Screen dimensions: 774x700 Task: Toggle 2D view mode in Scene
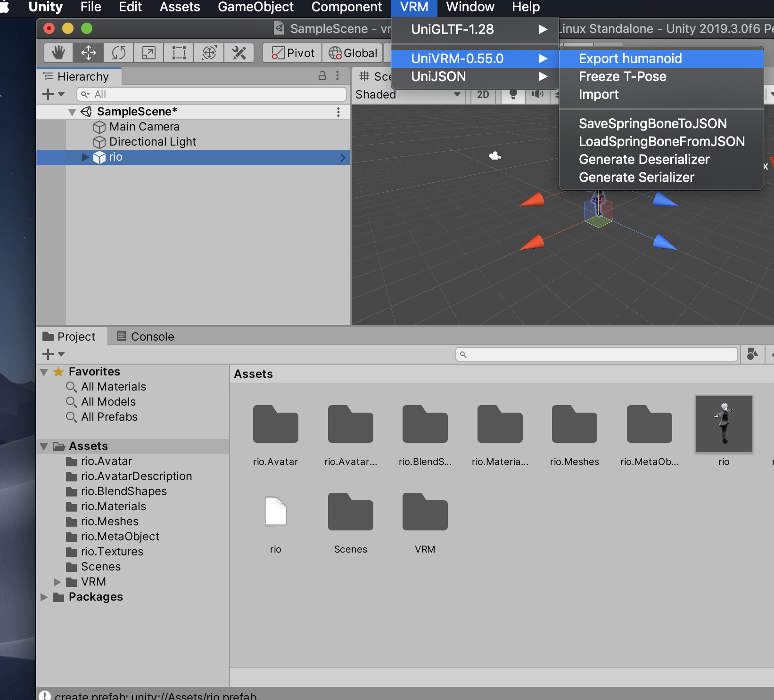(483, 94)
